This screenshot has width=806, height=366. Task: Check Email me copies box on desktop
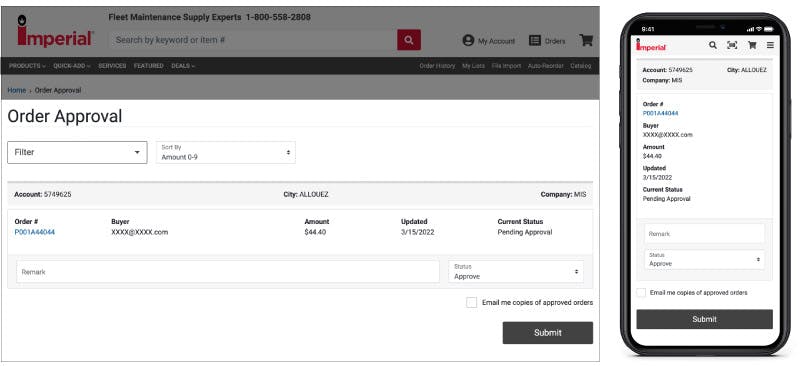(x=471, y=302)
